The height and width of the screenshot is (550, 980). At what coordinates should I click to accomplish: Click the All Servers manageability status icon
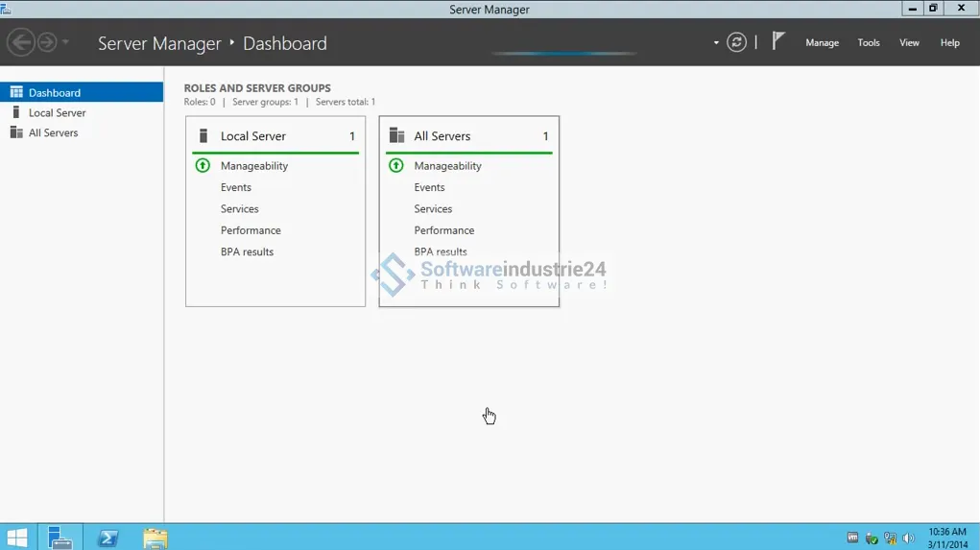pos(396,166)
